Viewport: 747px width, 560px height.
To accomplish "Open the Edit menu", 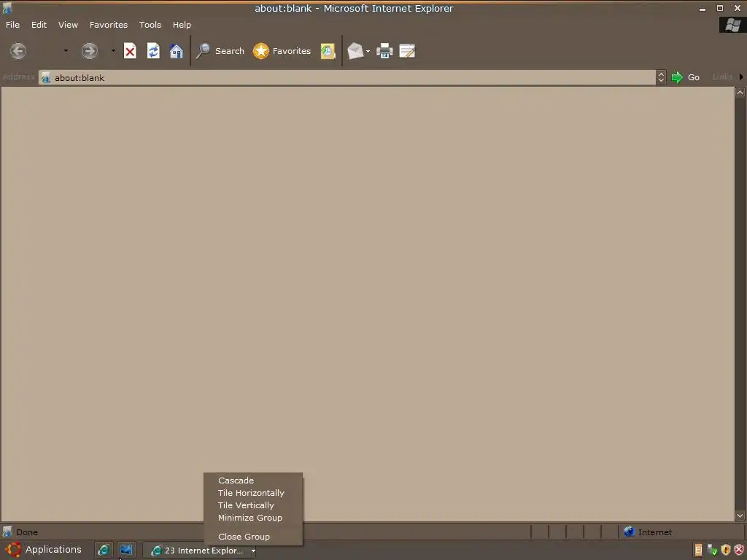I will click(x=39, y=25).
